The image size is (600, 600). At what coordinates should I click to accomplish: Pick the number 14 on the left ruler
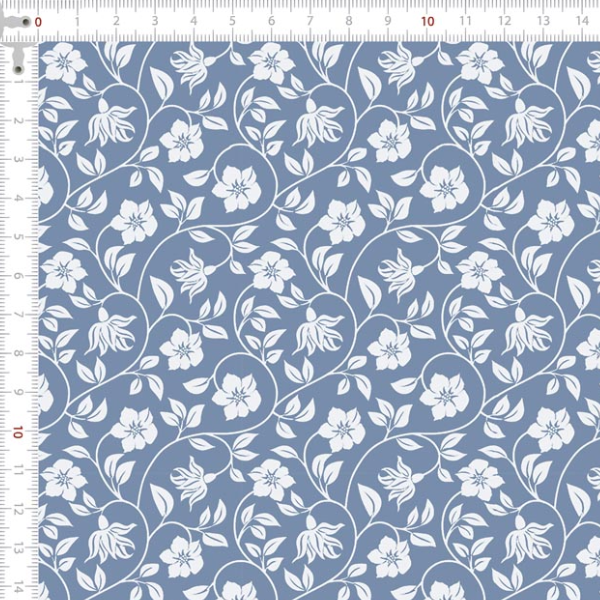pos(18,587)
